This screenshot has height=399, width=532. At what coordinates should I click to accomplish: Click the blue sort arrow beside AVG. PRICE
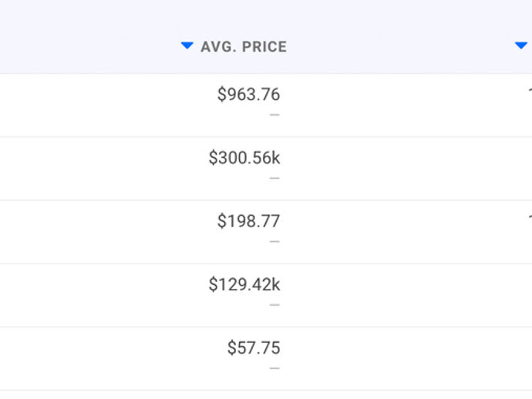[187, 45]
